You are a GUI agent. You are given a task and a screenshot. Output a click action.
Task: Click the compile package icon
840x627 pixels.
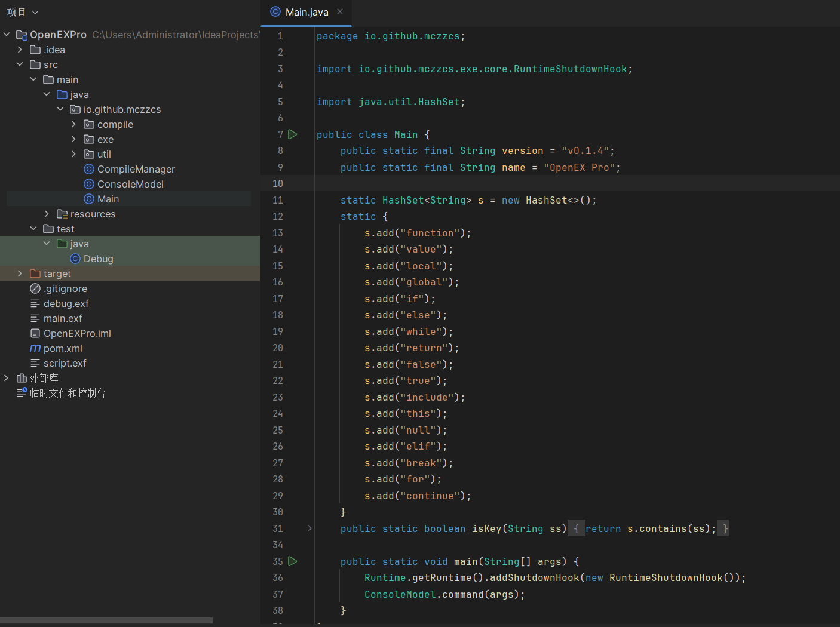[x=89, y=124]
